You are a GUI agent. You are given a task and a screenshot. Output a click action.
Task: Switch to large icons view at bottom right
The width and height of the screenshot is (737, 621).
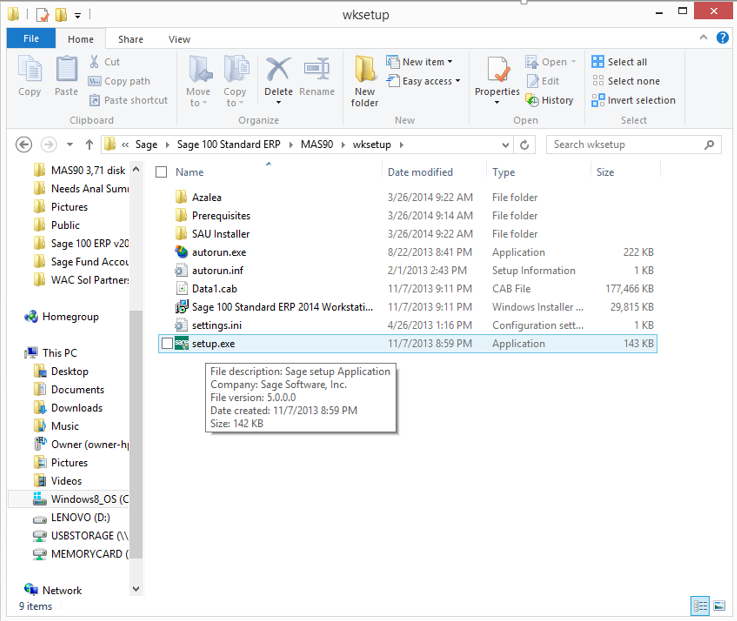point(719,606)
